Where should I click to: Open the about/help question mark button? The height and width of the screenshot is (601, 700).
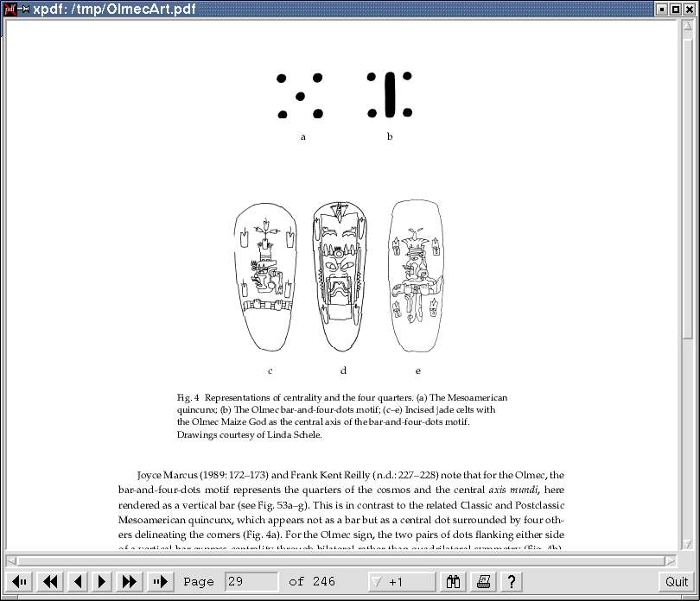512,581
